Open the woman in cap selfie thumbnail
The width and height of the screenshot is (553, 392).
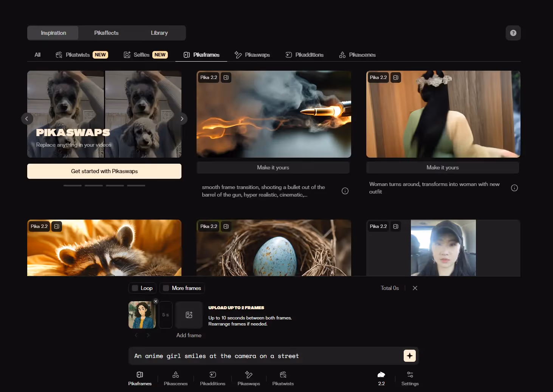(443, 248)
